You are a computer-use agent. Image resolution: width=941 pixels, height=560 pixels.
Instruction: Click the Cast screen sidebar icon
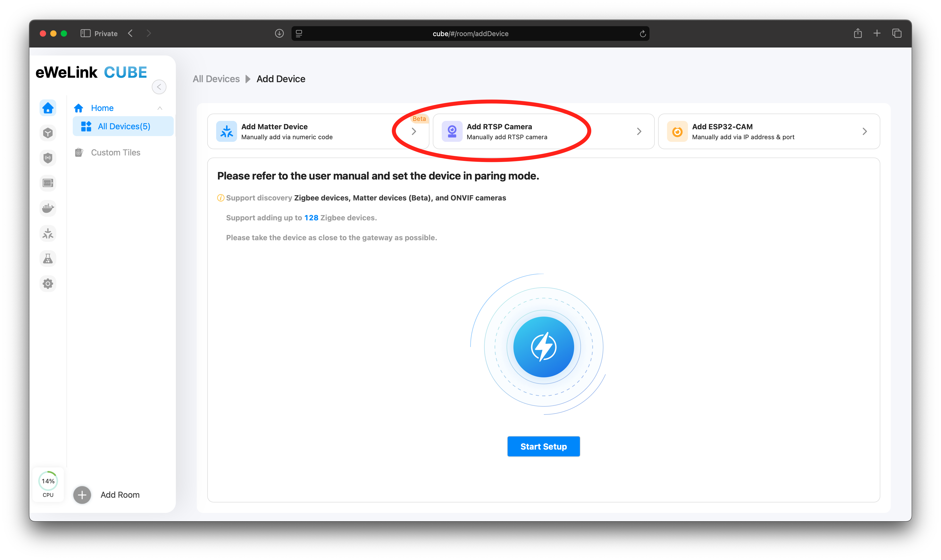48,183
